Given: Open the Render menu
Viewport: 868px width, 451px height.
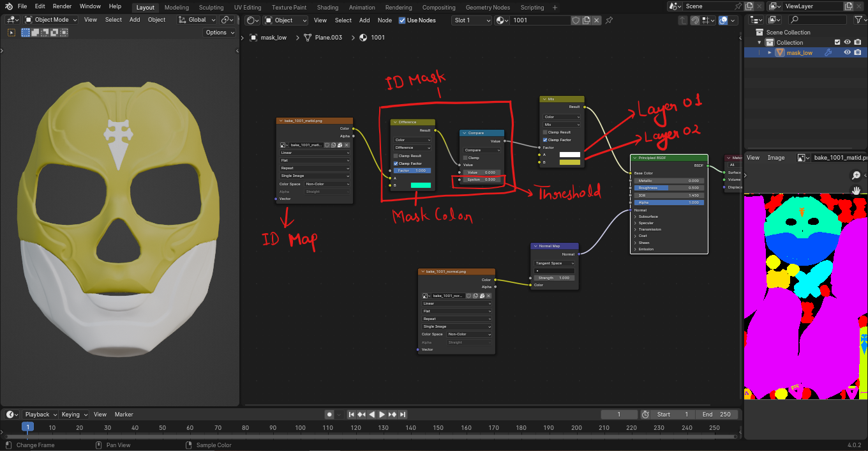Looking at the screenshot, I should pyautogui.click(x=62, y=6).
